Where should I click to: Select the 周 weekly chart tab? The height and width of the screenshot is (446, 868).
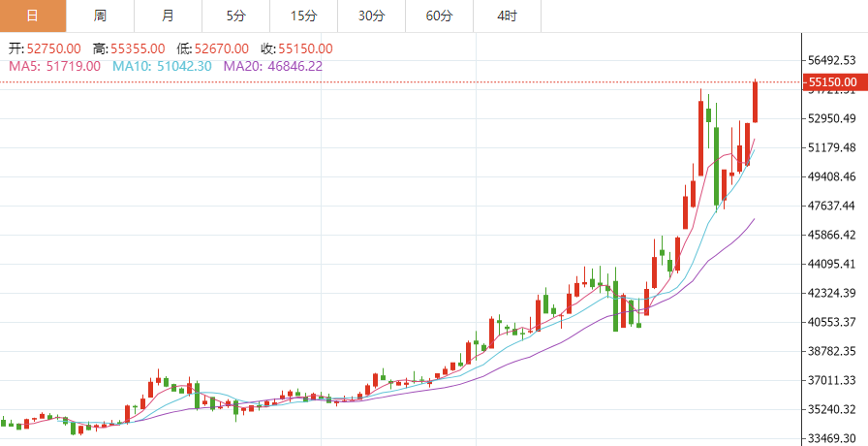pyautogui.click(x=101, y=16)
